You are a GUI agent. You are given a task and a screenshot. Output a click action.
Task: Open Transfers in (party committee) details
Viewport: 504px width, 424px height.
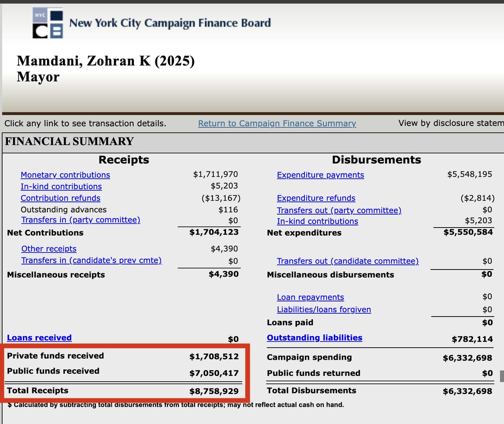[80, 220]
